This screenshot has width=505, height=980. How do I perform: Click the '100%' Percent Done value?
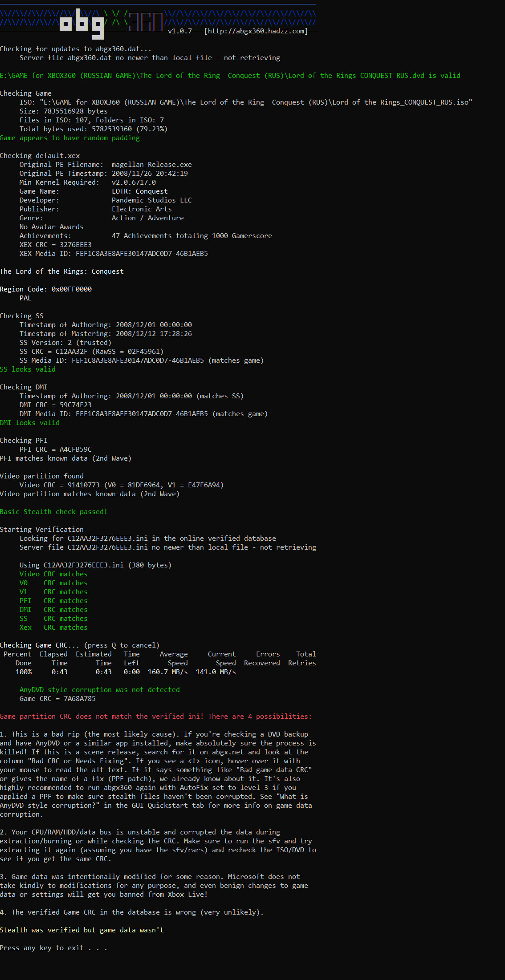click(24, 672)
